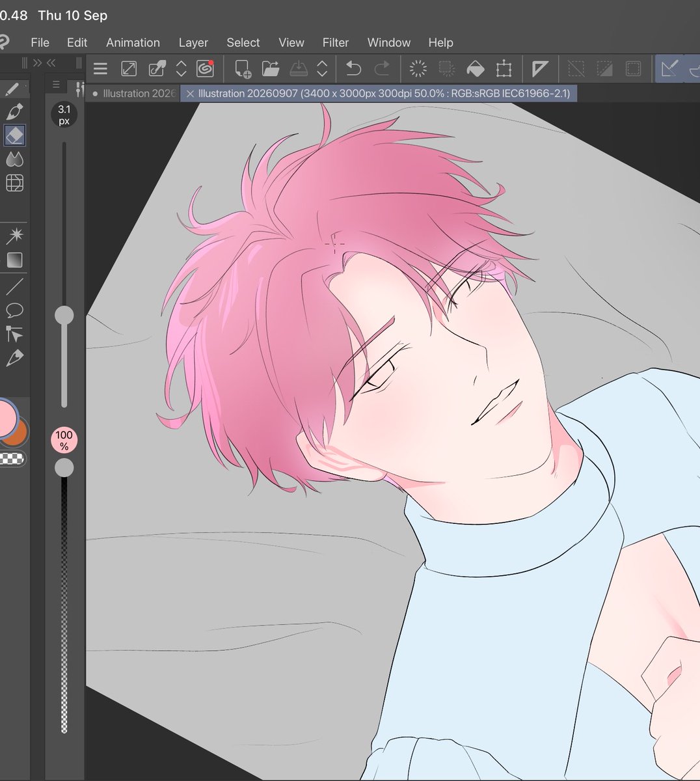Image resolution: width=700 pixels, height=781 pixels.
Task: Select the Operation object cursor tool
Action: tap(14, 334)
